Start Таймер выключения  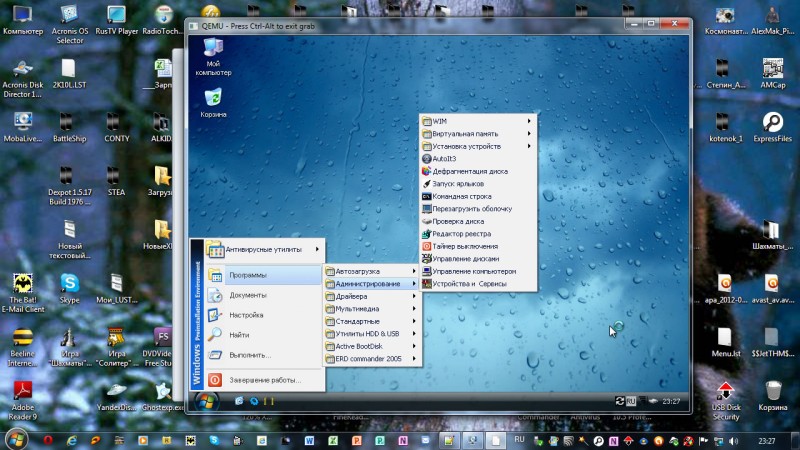(465, 246)
